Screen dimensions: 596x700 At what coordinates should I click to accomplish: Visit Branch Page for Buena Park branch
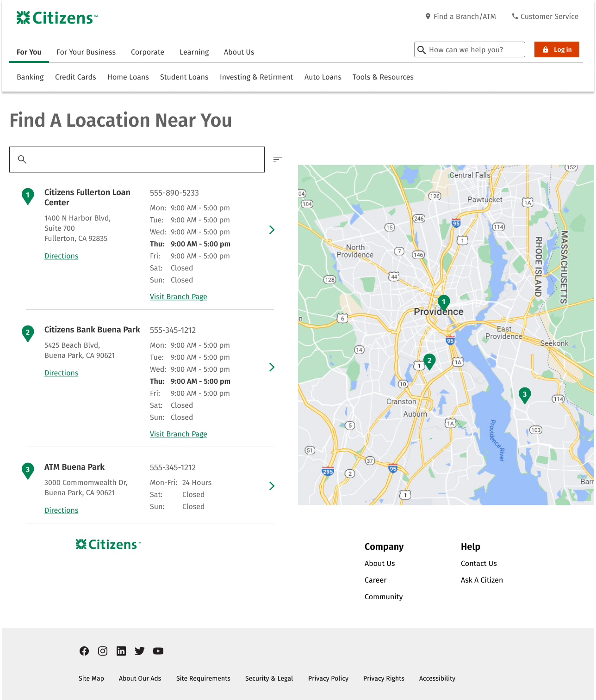pyautogui.click(x=178, y=434)
